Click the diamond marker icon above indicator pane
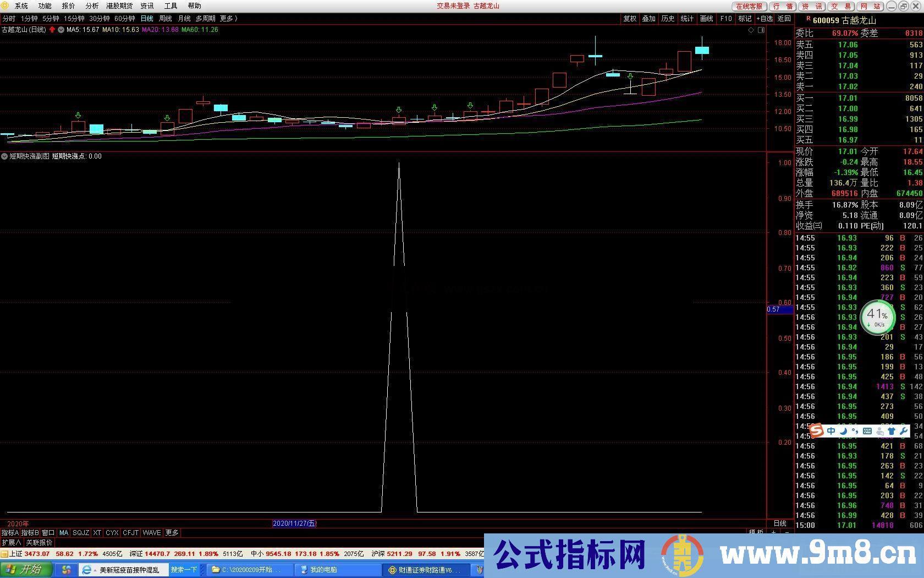The height and width of the screenshot is (578, 924). (x=751, y=30)
